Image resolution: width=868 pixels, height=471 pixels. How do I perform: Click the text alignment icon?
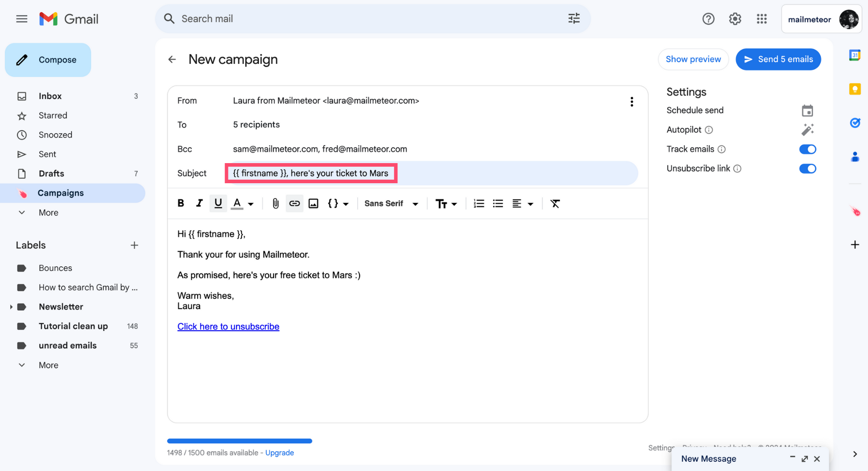click(x=517, y=203)
